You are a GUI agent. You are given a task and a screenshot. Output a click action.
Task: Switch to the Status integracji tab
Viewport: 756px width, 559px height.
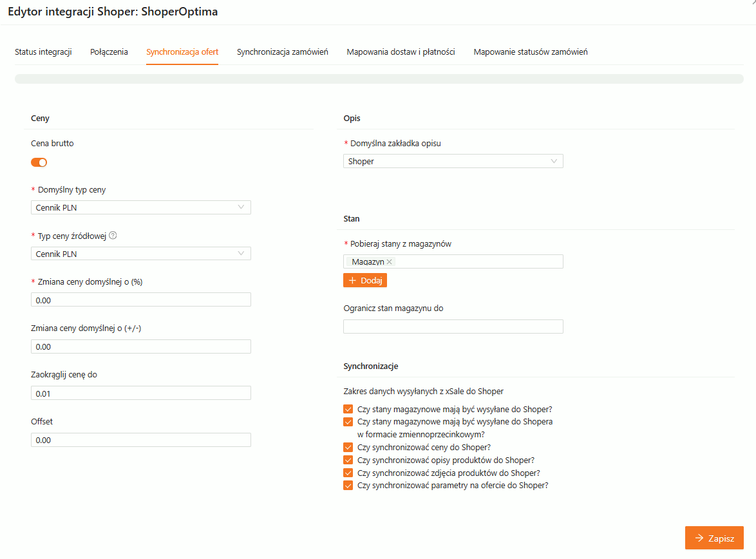click(x=43, y=52)
